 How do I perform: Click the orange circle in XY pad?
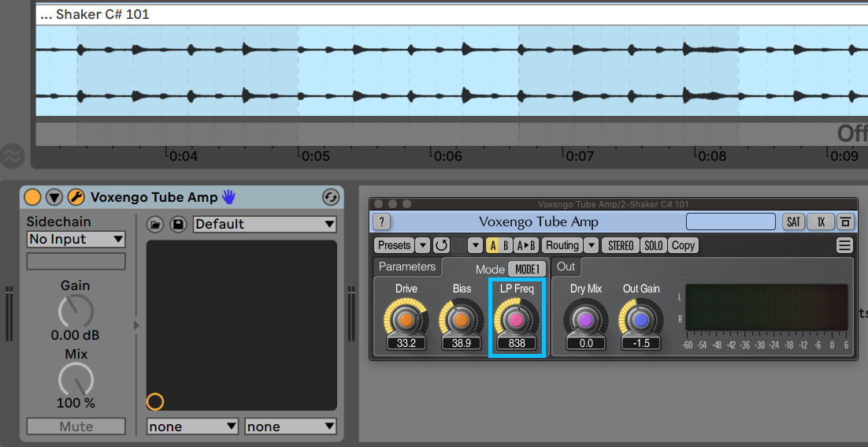coord(155,401)
